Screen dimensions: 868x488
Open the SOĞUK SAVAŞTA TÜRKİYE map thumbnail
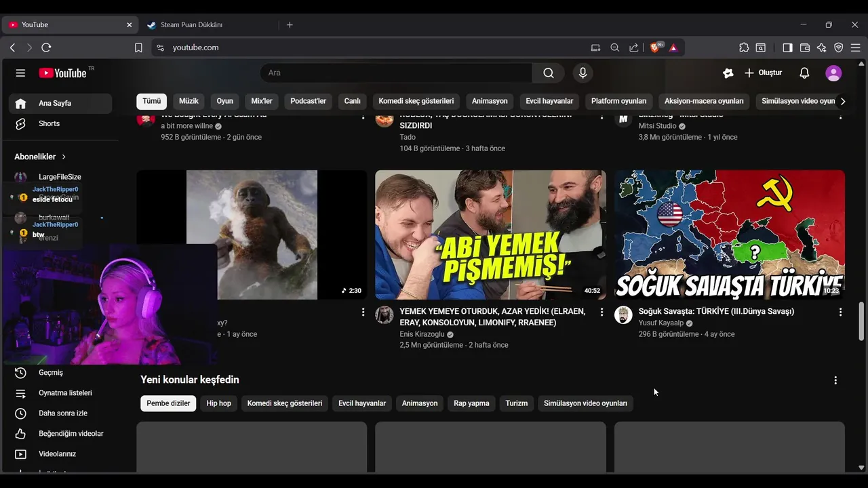730,235
